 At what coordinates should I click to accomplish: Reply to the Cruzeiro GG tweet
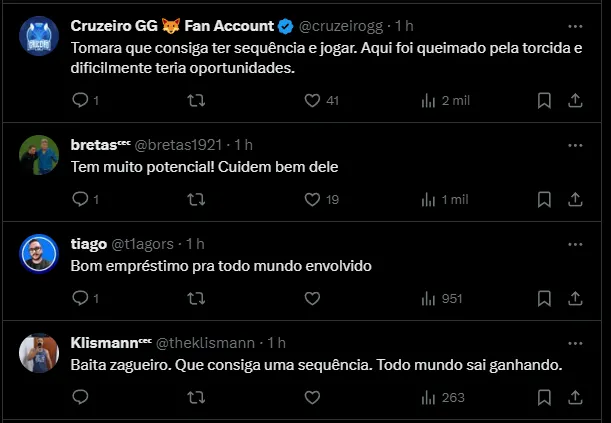[81, 100]
